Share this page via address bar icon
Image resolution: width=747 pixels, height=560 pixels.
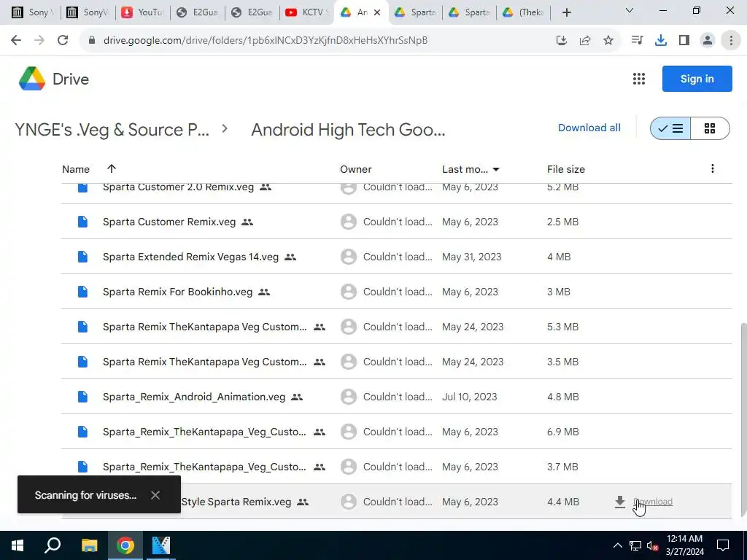coord(585,41)
